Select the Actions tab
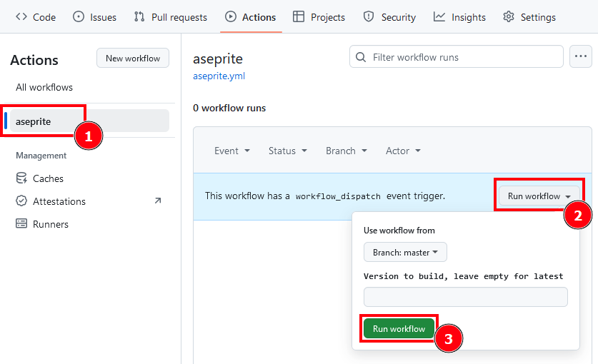This screenshot has width=598, height=364. [x=251, y=17]
